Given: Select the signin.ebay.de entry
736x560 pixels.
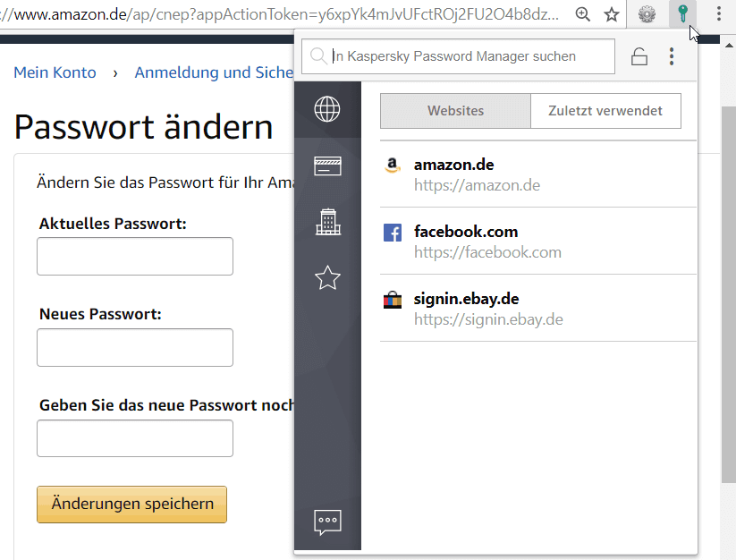Looking at the screenshot, I should click(x=538, y=309).
